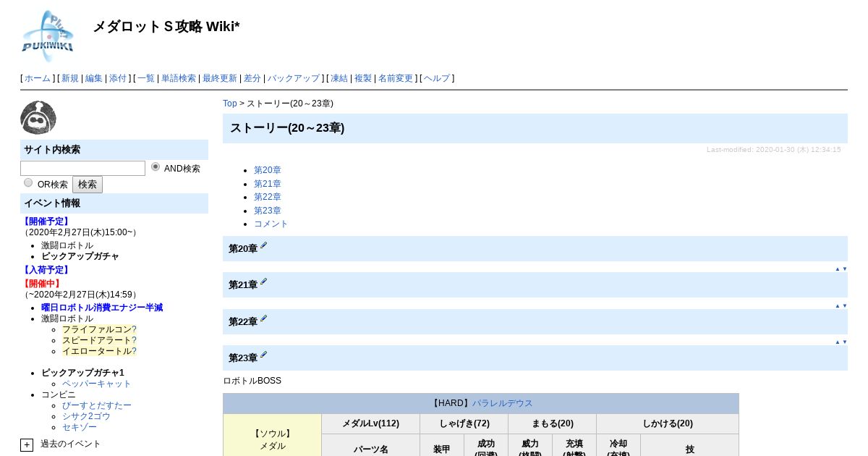The image size is (868, 456).
Task: Open the 曜日ロボトル消費エナジー半減 link
Action: (102, 308)
